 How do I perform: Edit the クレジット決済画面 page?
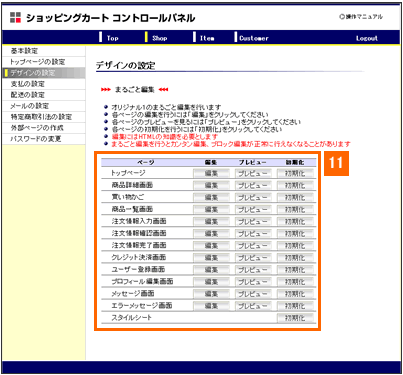pos(211,257)
